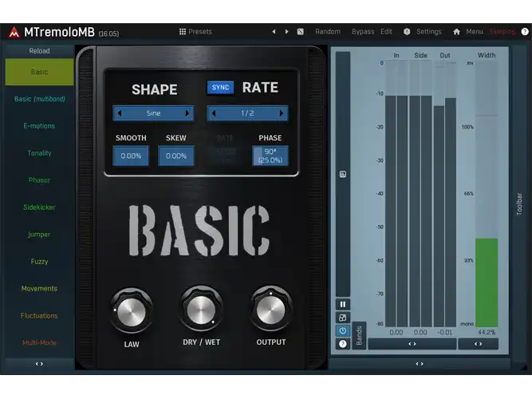Collapse the meters panel with bottom arrows

point(420,364)
